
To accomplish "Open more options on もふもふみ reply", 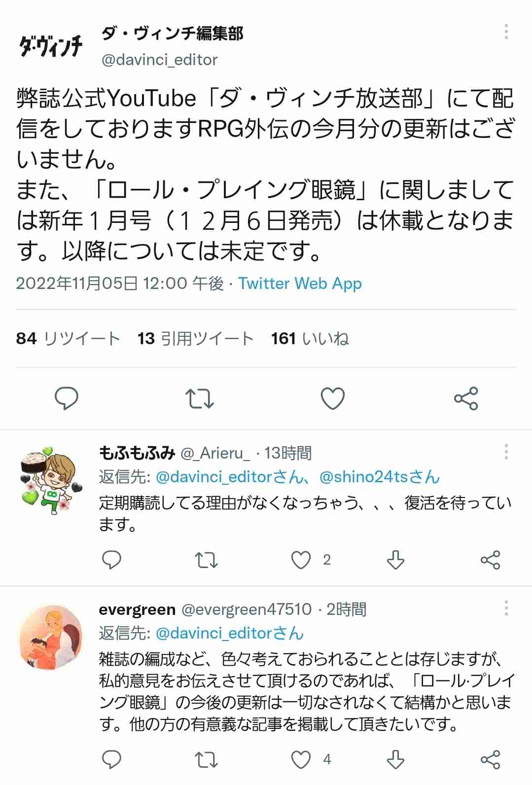I will (506, 452).
